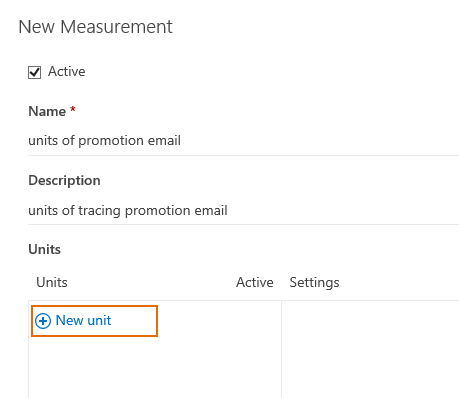Click the Active label beside the checkbox
Image resolution: width=459 pixels, height=398 pixels.
pyautogui.click(x=67, y=72)
